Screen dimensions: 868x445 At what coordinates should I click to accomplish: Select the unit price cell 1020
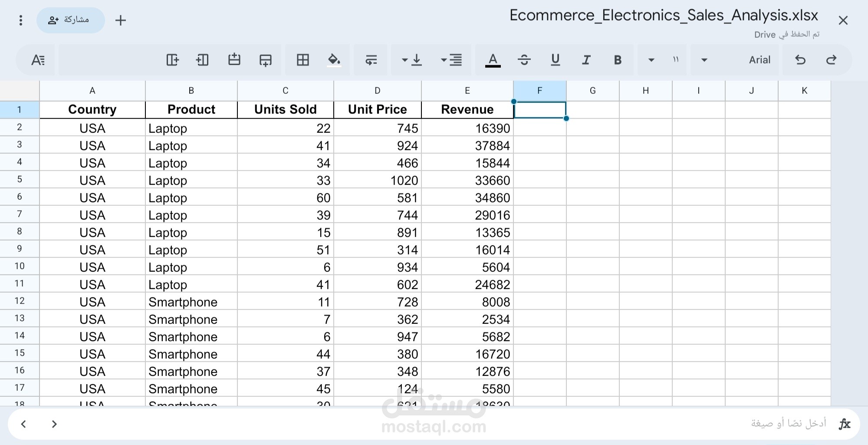click(x=378, y=180)
